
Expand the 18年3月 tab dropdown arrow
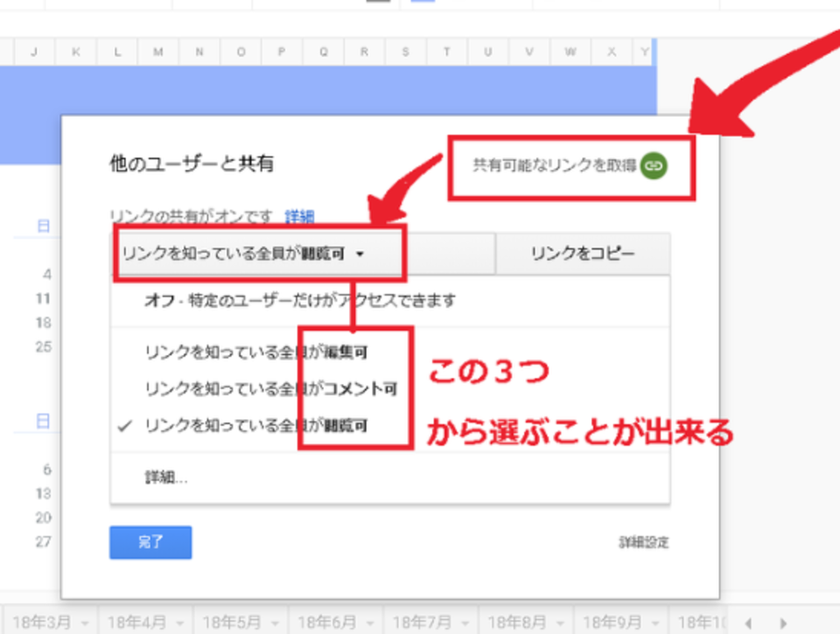(x=85, y=624)
